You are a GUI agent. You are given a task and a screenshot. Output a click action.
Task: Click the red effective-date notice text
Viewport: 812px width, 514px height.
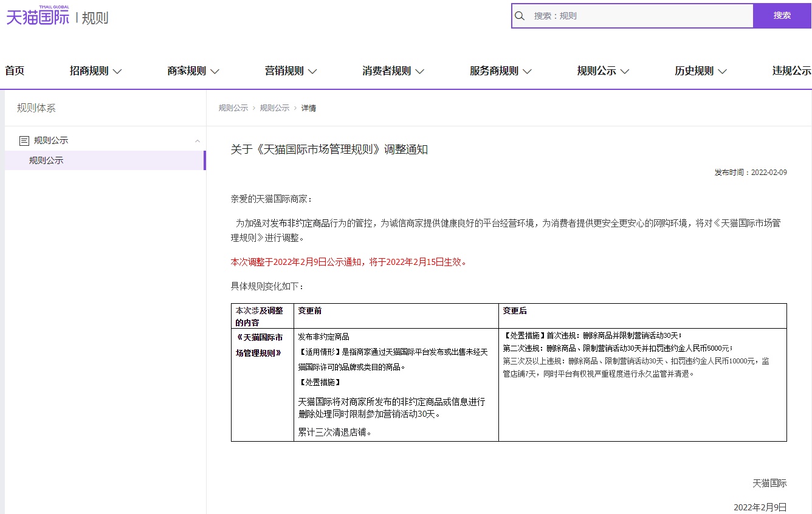point(349,262)
